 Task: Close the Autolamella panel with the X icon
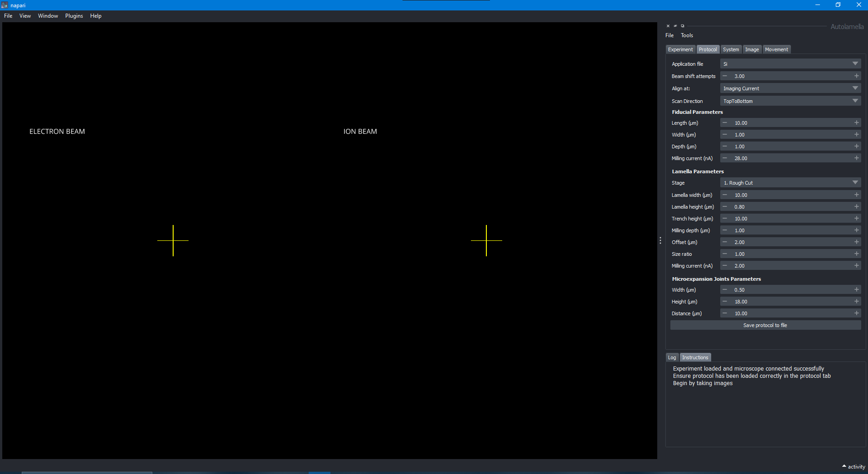click(668, 26)
